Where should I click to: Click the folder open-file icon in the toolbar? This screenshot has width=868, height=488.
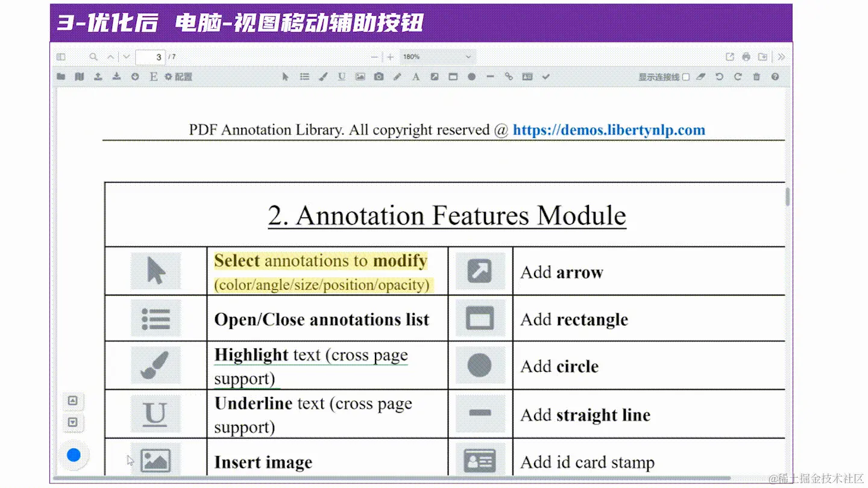point(61,77)
